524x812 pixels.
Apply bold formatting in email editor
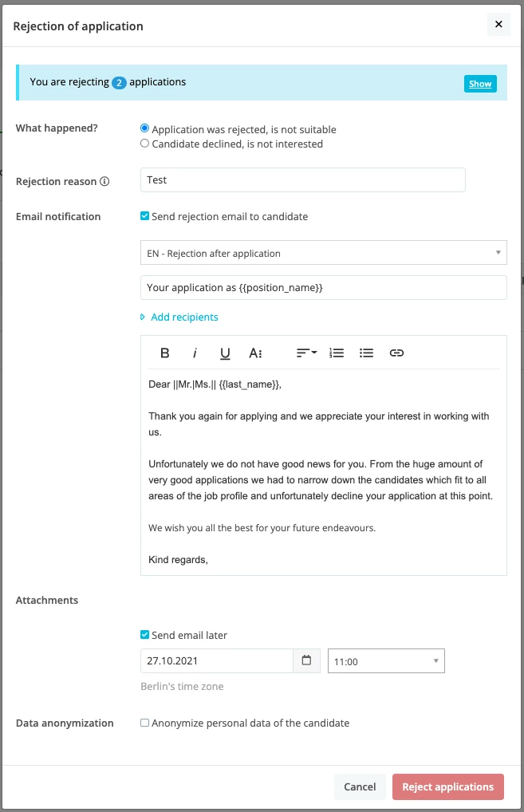click(x=164, y=353)
